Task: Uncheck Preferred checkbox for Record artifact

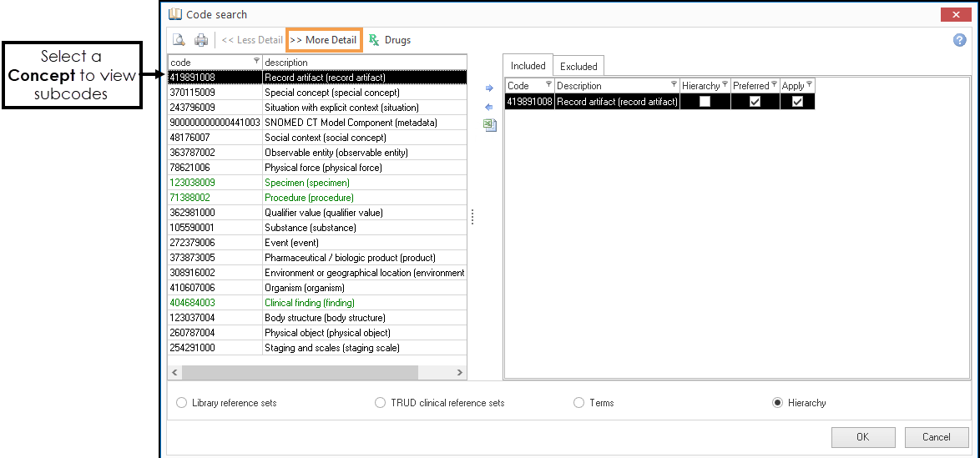Action: pos(755,102)
